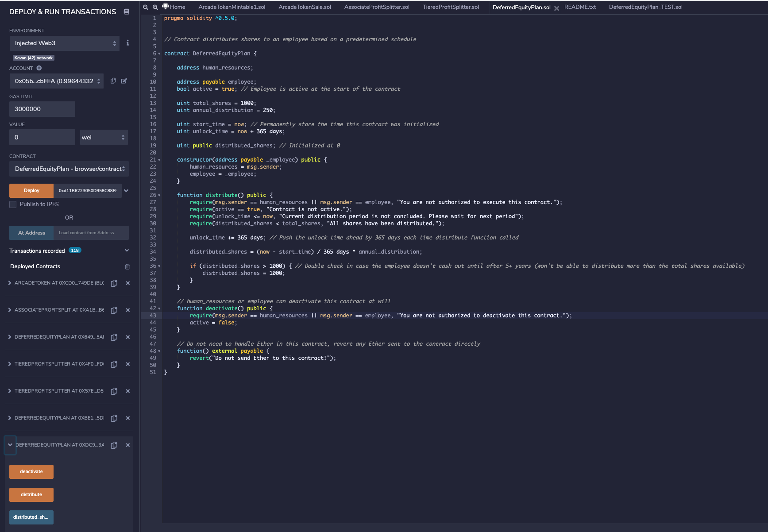Zoom out the editor font
Image resolution: width=768 pixels, height=532 pixels.
tap(146, 7)
